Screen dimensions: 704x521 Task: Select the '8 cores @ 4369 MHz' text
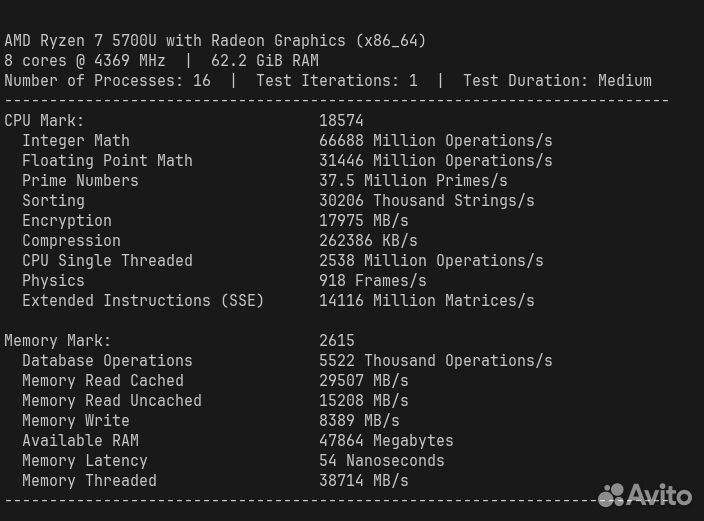[85, 61]
